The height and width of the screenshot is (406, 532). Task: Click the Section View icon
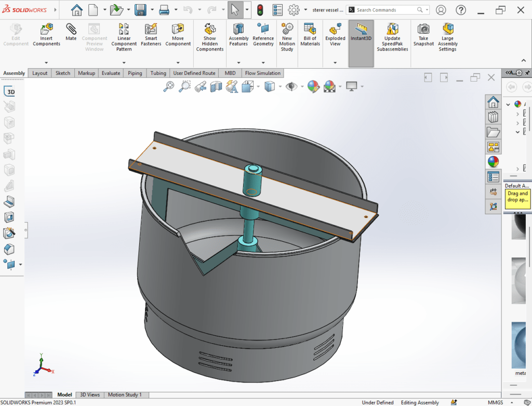click(x=216, y=87)
